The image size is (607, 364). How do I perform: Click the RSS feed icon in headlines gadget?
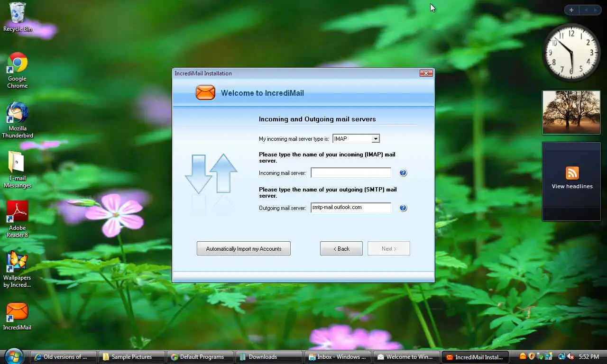[x=572, y=173]
